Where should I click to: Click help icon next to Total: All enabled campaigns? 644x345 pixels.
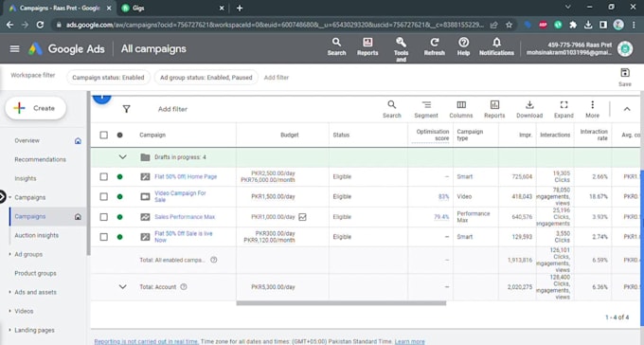214,260
